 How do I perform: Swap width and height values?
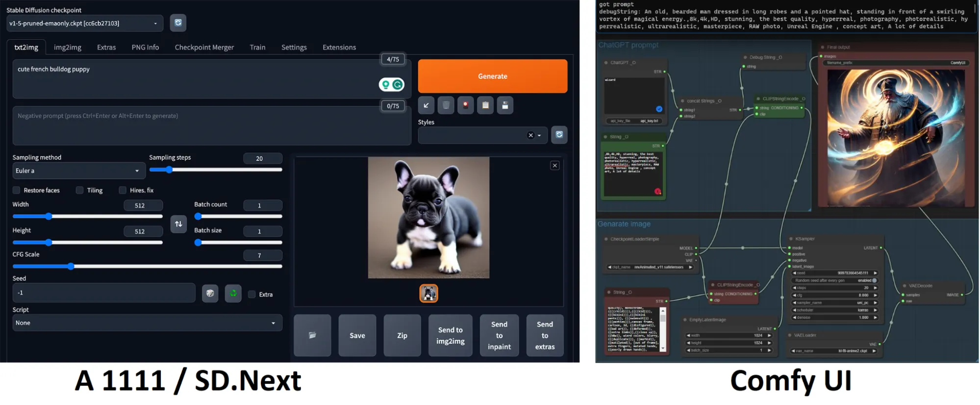[178, 224]
